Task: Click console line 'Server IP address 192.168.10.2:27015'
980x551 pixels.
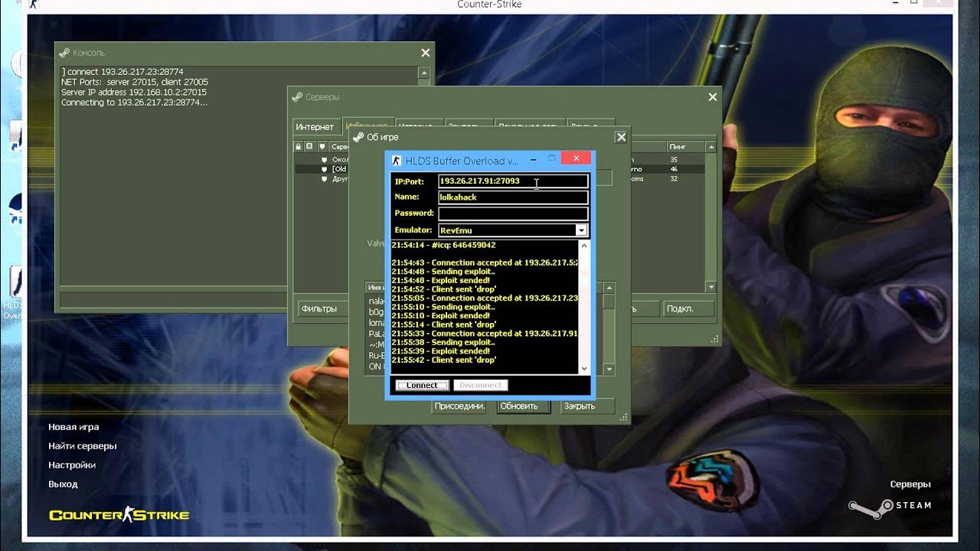Action: pyautogui.click(x=134, y=92)
